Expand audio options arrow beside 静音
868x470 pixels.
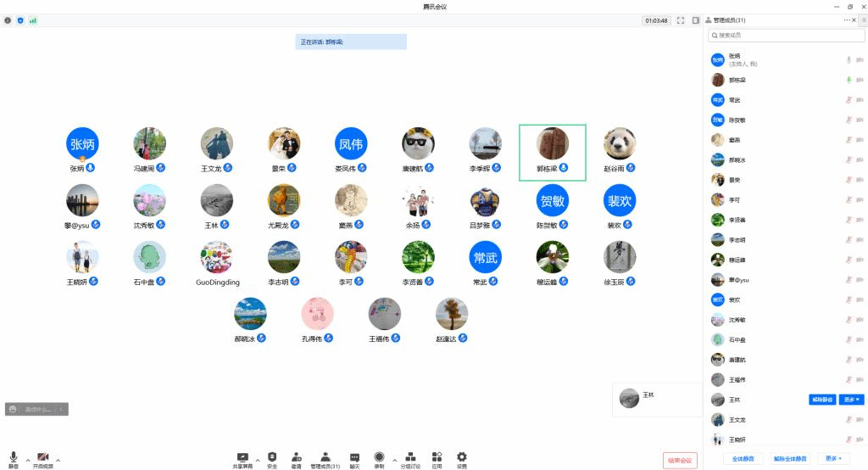(28, 460)
